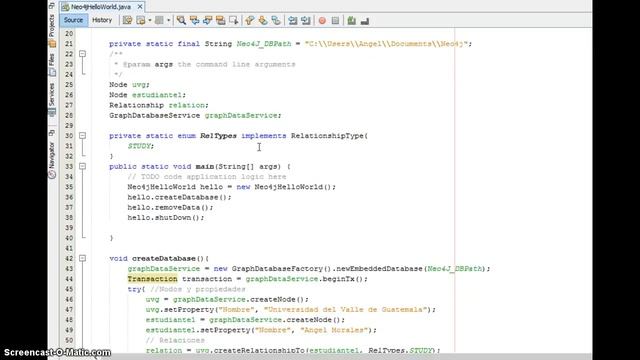
Task: Start Macro Recording with red circle icon
Action: click(322, 20)
